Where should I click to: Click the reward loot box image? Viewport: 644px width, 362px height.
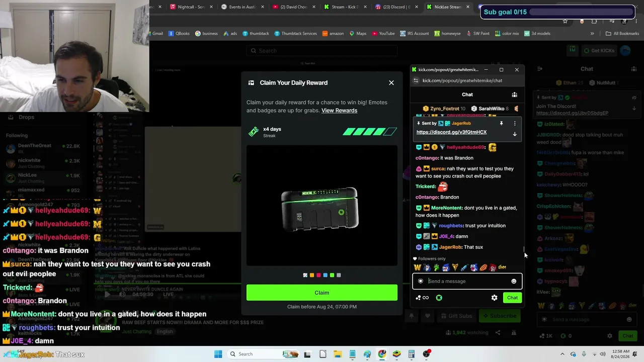[320, 209]
